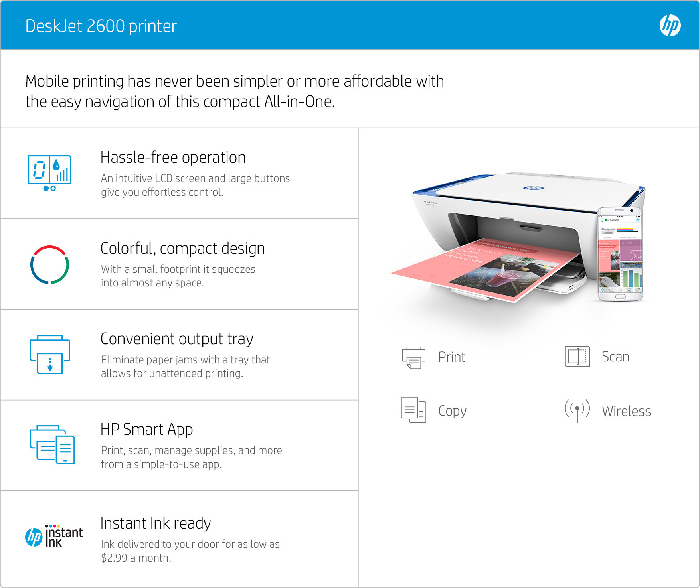Click 'allows for unattended printing.' line
The width and height of the screenshot is (700, 588).
[172, 373]
